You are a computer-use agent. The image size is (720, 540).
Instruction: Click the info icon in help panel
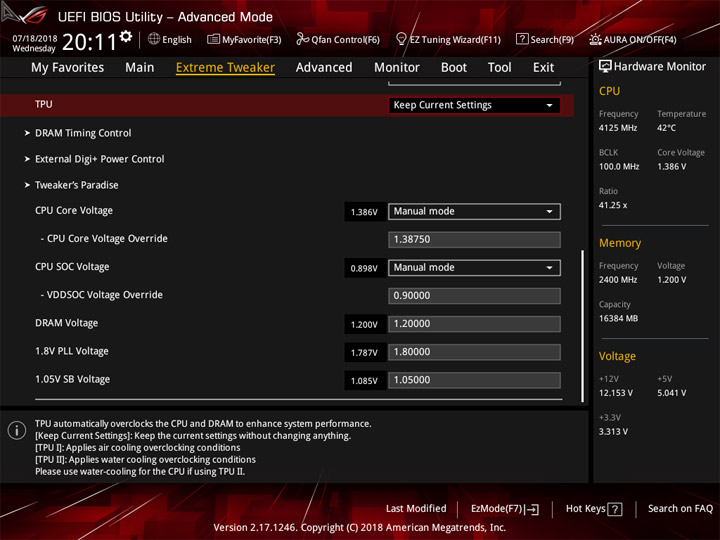point(16,430)
